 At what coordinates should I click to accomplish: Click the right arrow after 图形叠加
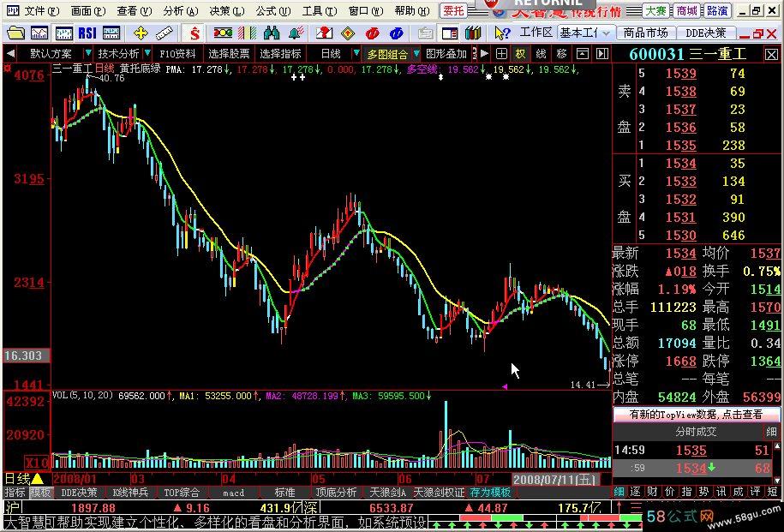point(484,53)
